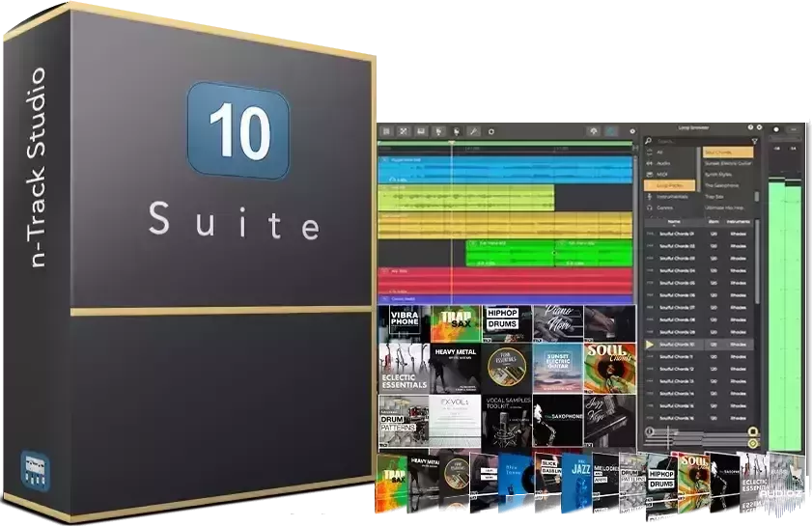Open the Funk Essentials pack thumbnail in grid

pyautogui.click(x=507, y=369)
